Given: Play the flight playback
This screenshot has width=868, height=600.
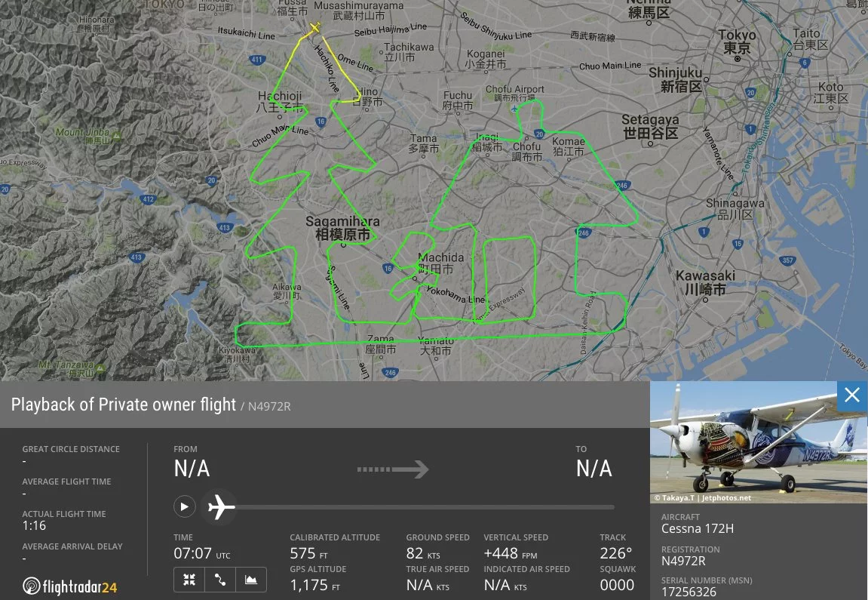Looking at the screenshot, I should 184,506.
